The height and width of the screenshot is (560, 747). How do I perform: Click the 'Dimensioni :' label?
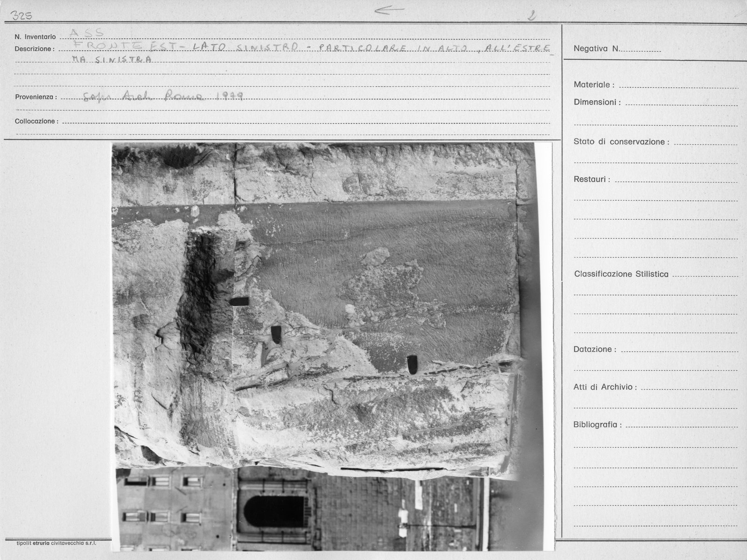pyautogui.click(x=597, y=102)
